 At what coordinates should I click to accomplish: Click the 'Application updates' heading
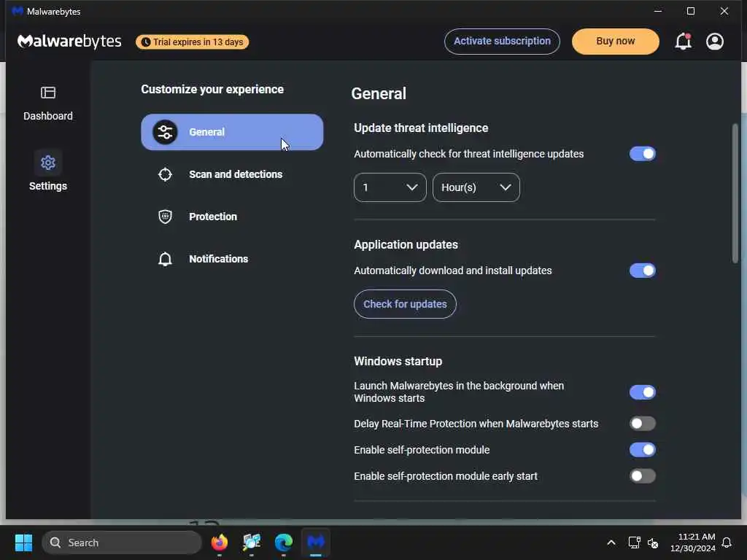pyautogui.click(x=406, y=245)
